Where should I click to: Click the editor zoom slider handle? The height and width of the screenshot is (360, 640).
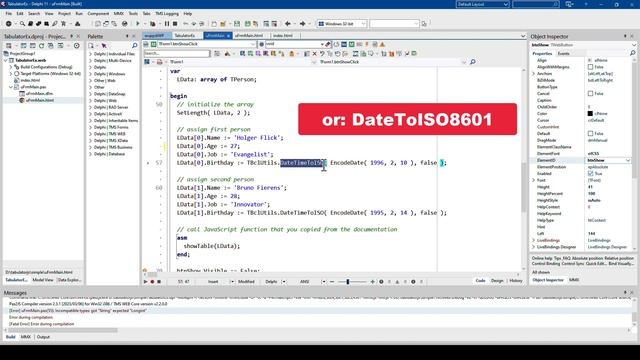(x=348, y=282)
